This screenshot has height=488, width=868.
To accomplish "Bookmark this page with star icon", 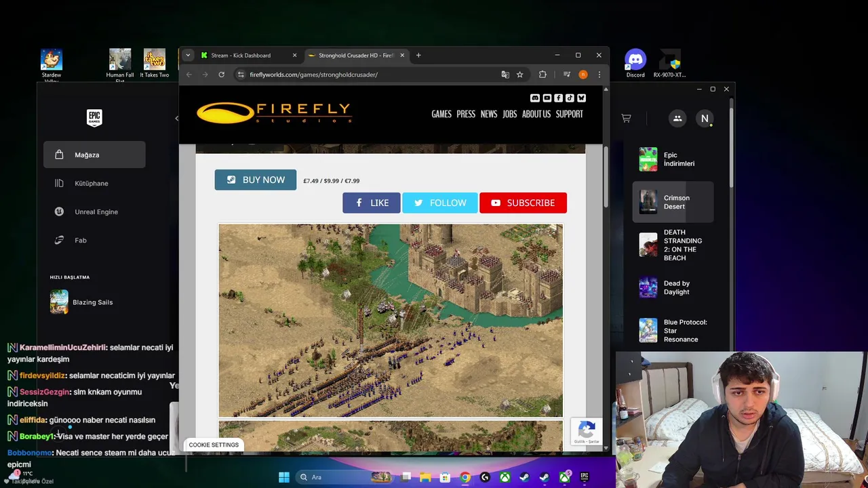I will [519, 75].
